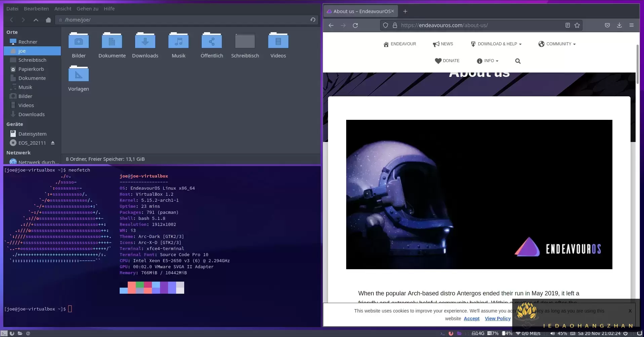Click the Donate link on website
Viewport: 644px width, 337px height.
tap(447, 61)
